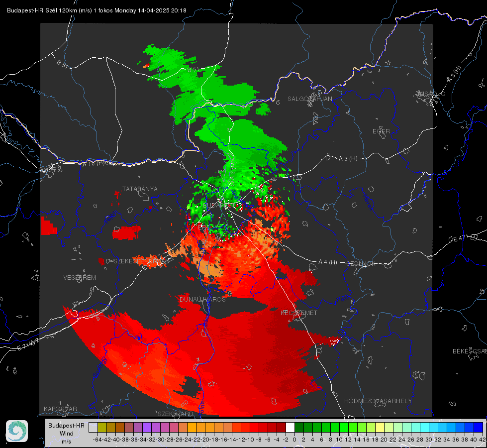Click the SZEKSZÁRD city label
This screenshot has height=448, width=487.
point(176,414)
